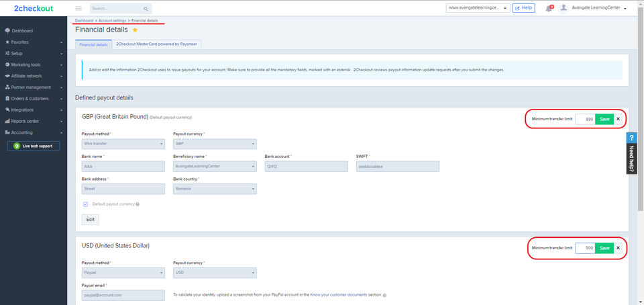Open the GBP Payout method dropdown
644x305 pixels.
123,144
